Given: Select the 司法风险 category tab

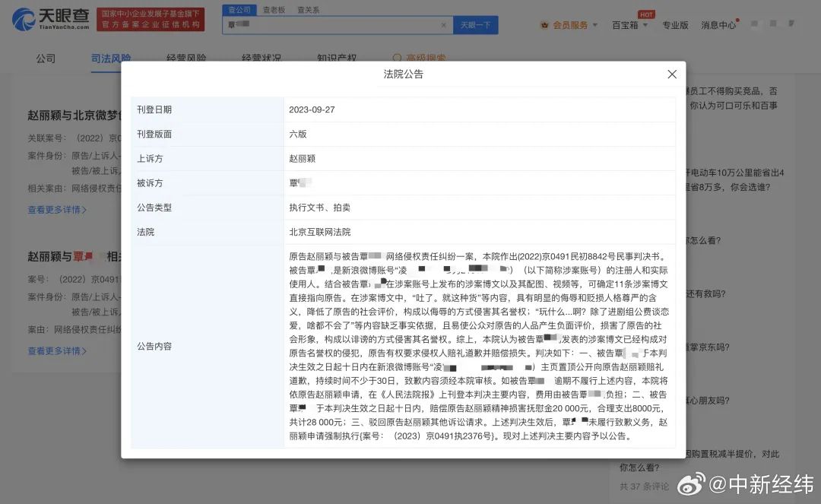Looking at the screenshot, I should tap(110, 58).
